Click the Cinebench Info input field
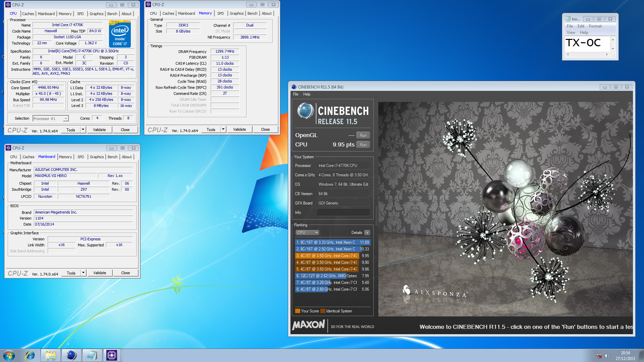This screenshot has width=644, height=362. point(343,213)
